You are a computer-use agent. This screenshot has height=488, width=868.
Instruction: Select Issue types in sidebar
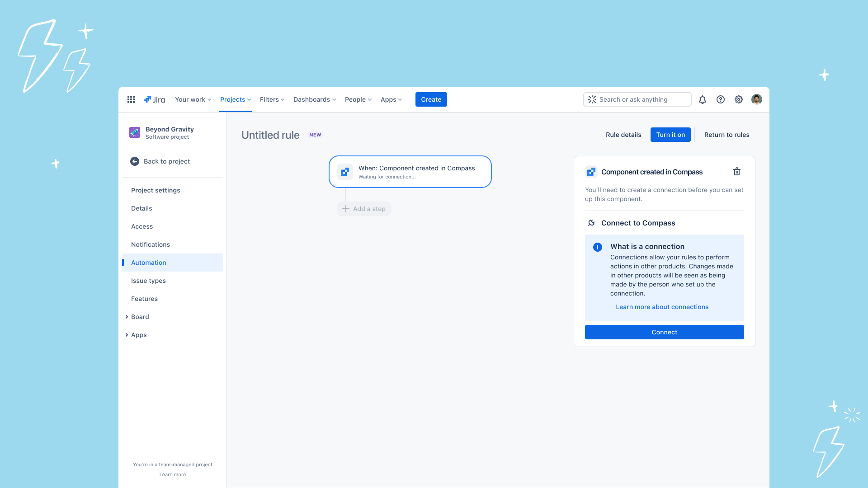point(173,281)
